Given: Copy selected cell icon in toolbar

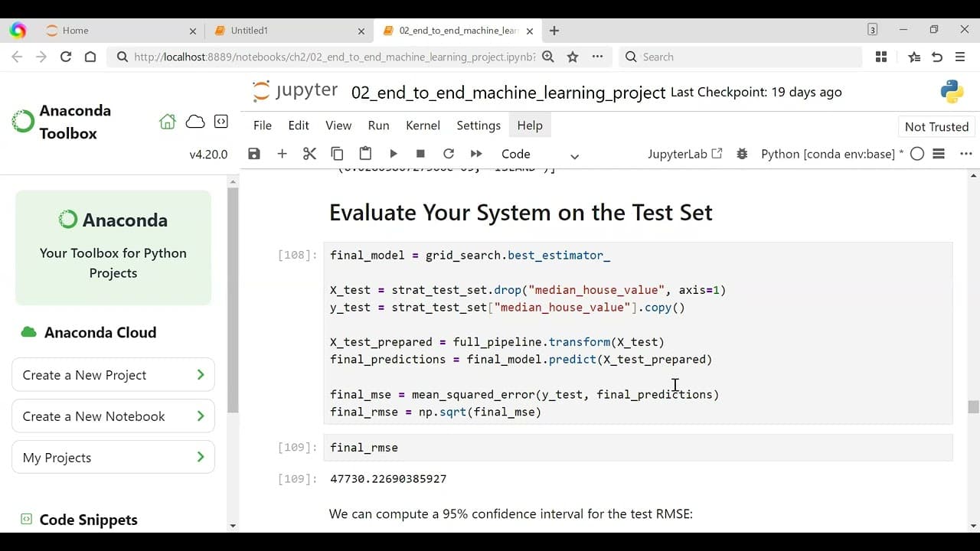Looking at the screenshot, I should tap(337, 154).
